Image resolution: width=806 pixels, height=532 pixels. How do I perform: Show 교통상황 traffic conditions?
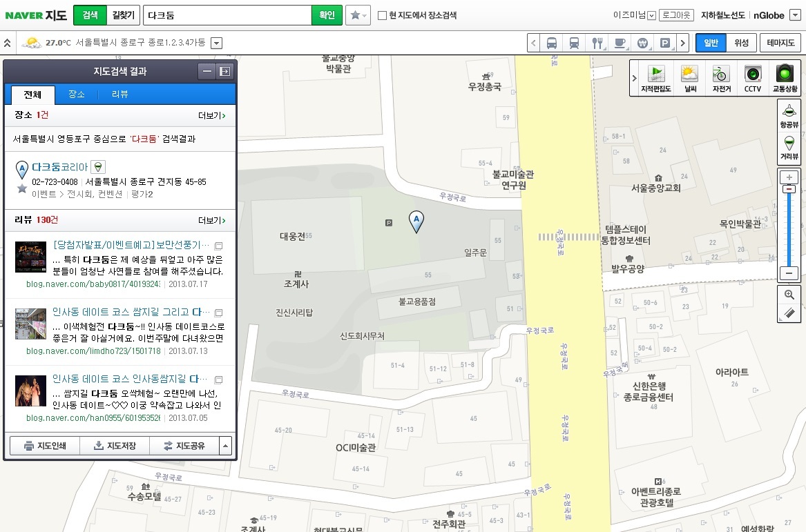point(785,79)
